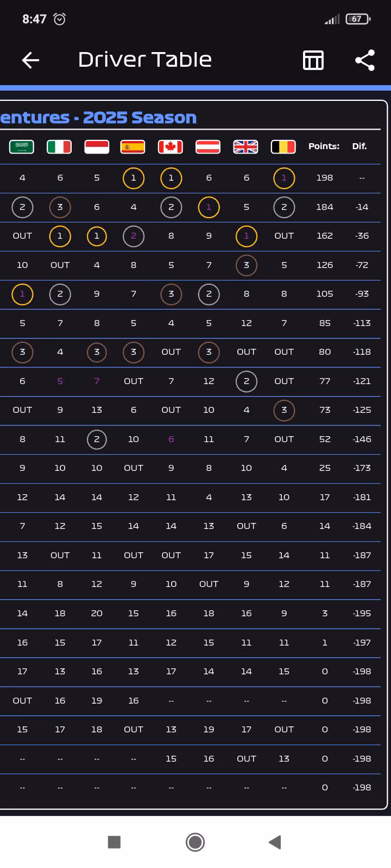The width and height of the screenshot is (391, 868).
Task: Click the Dif. column header
Action: tap(360, 146)
